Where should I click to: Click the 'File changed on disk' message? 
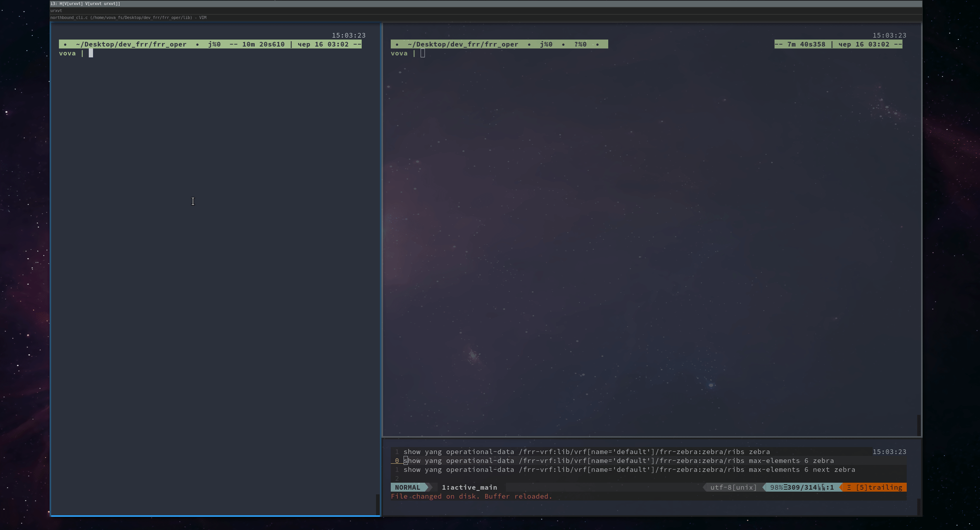[471, 496]
